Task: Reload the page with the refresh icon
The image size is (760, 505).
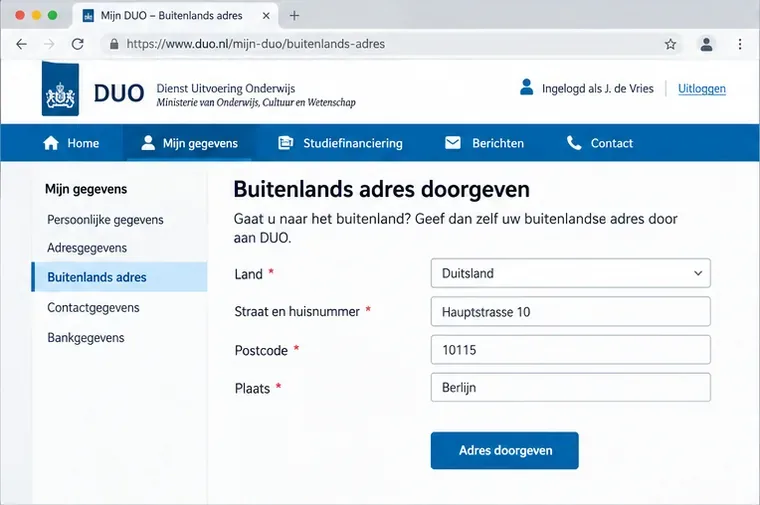Action: 78,44
